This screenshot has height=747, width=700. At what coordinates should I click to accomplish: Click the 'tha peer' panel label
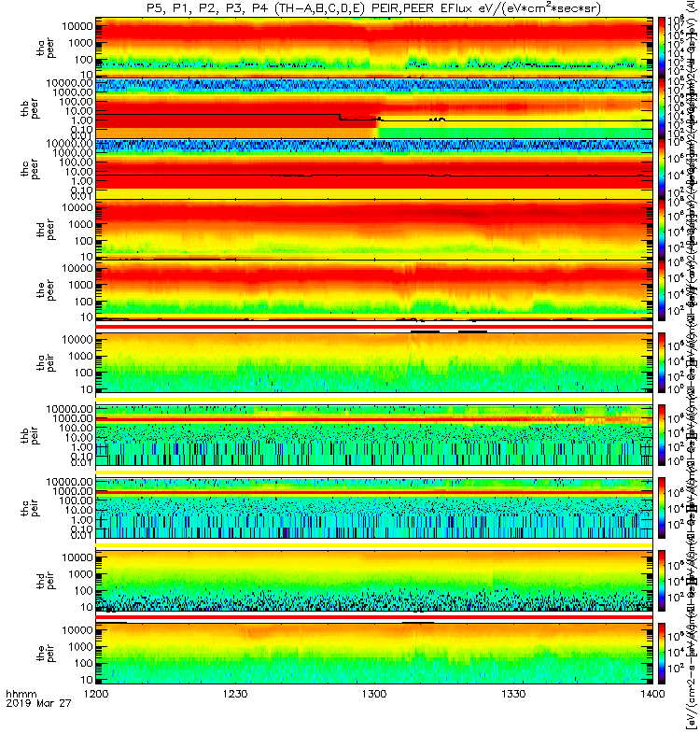click(x=46, y=49)
